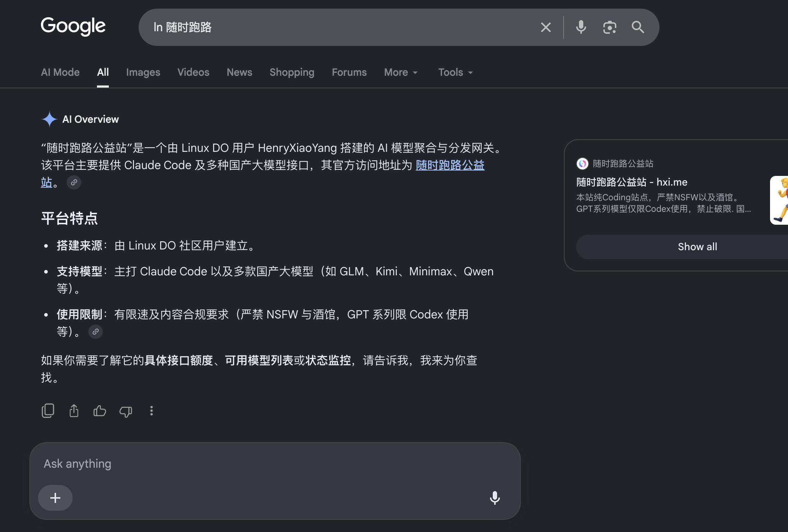Image resolution: width=788 pixels, height=532 pixels.
Task: Open the Forums tab
Action: pos(349,73)
